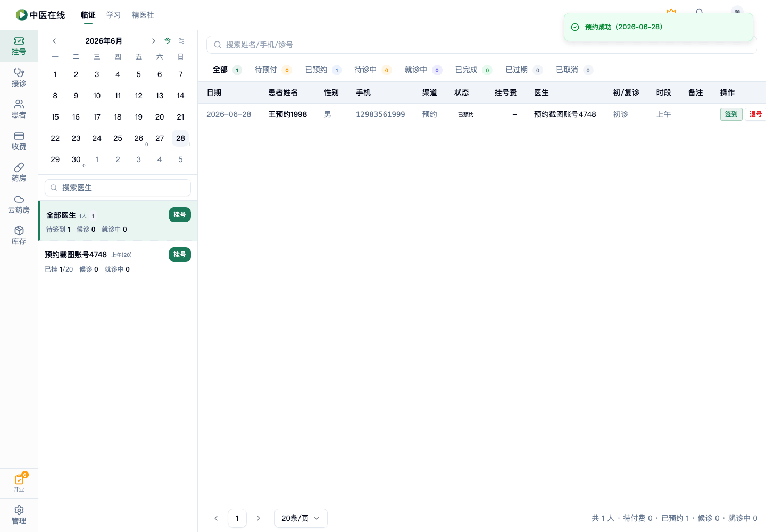Go to next month in calendar
This screenshot has height=532, width=766.
pyautogui.click(x=153, y=41)
